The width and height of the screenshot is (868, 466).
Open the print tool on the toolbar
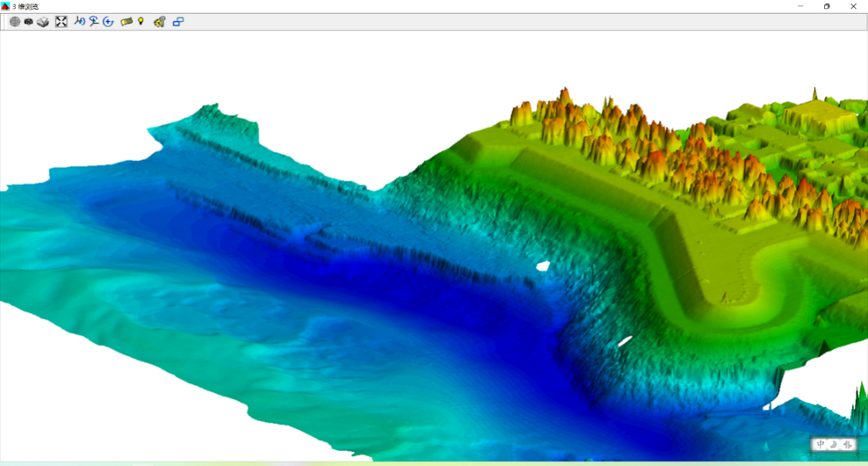[43, 22]
